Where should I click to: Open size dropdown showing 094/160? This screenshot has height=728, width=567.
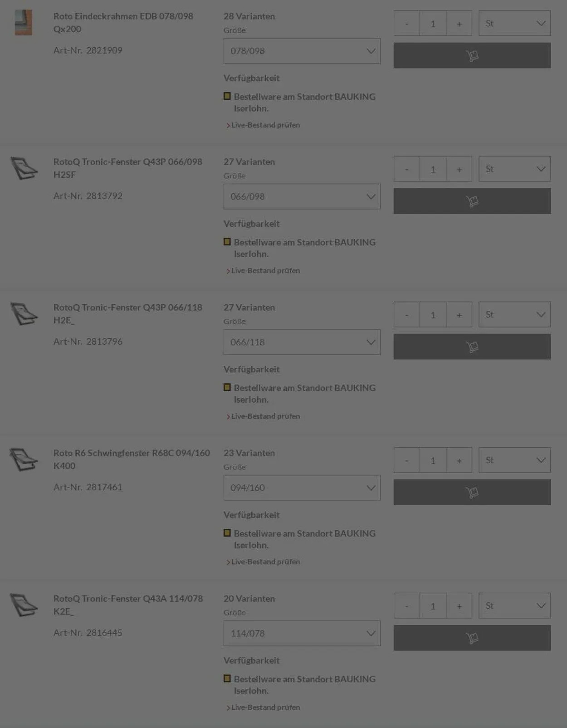302,488
